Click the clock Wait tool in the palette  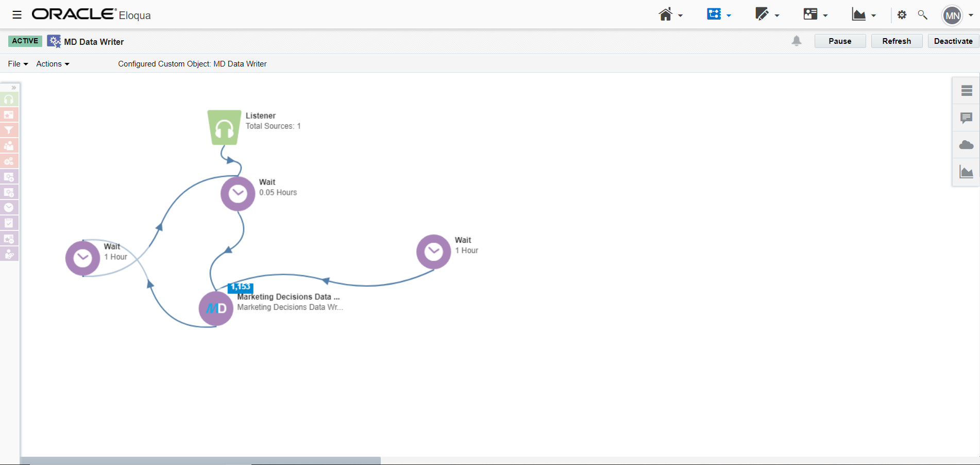(x=9, y=208)
